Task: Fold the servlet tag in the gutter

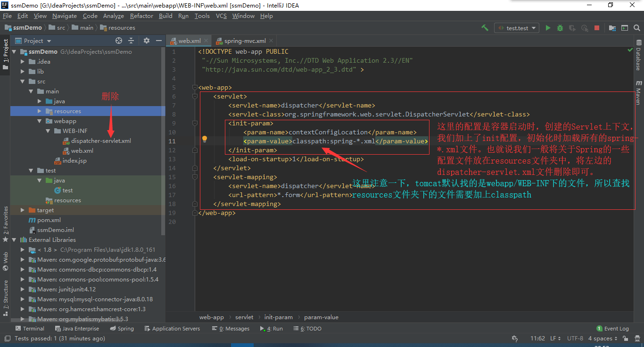Action: [x=195, y=97]
